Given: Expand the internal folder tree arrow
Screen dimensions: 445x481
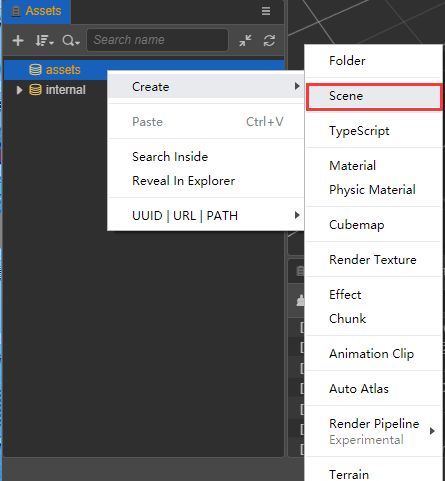Looking at the screenshot, I should pos(19,90).
